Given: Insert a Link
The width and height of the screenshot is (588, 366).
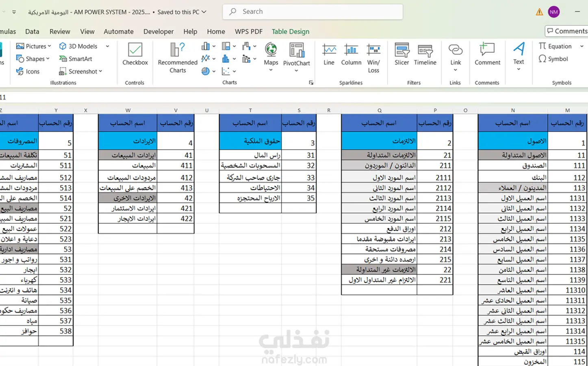Looking at the screenshot, I should pos(456,57).
